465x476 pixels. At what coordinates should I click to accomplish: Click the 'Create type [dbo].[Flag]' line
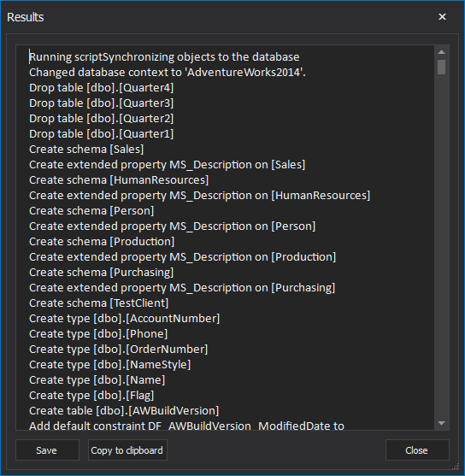(91, 396)
